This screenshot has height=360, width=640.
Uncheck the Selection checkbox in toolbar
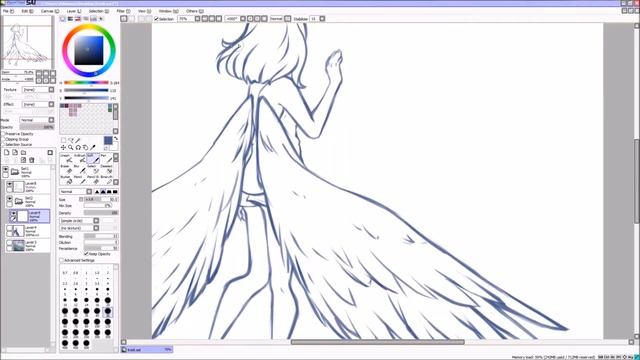156,19
